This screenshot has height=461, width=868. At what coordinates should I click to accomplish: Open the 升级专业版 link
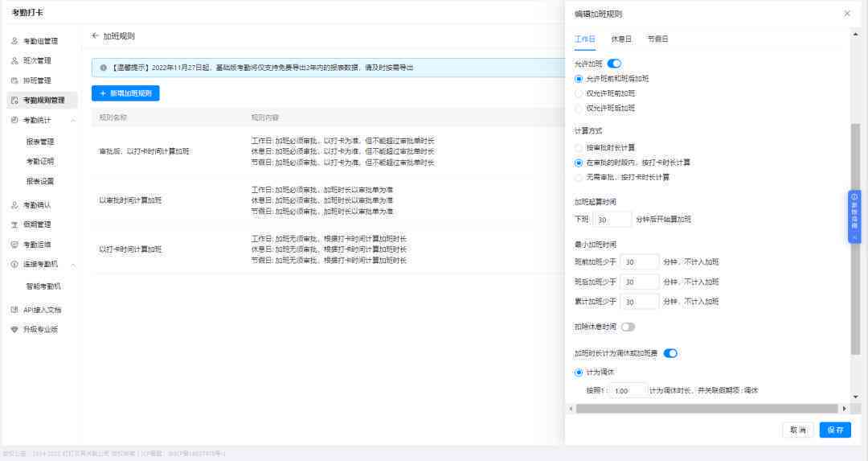(40, 329)
